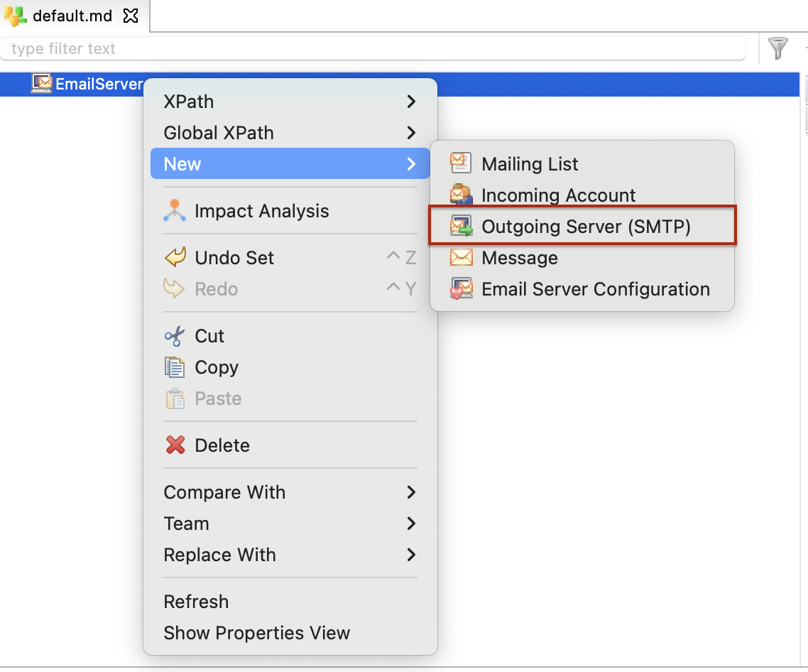
Task: Expand the New submenu
Action: [x=411, y=163]
